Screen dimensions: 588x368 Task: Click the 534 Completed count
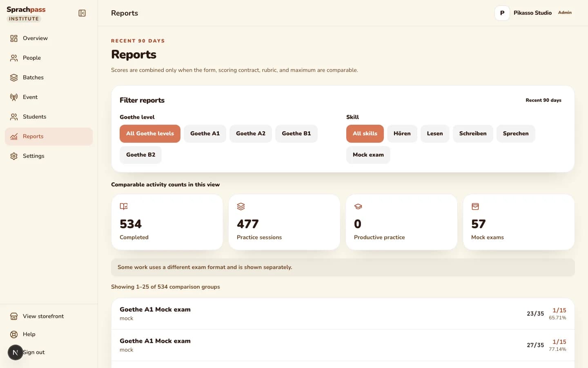(131, 224)
